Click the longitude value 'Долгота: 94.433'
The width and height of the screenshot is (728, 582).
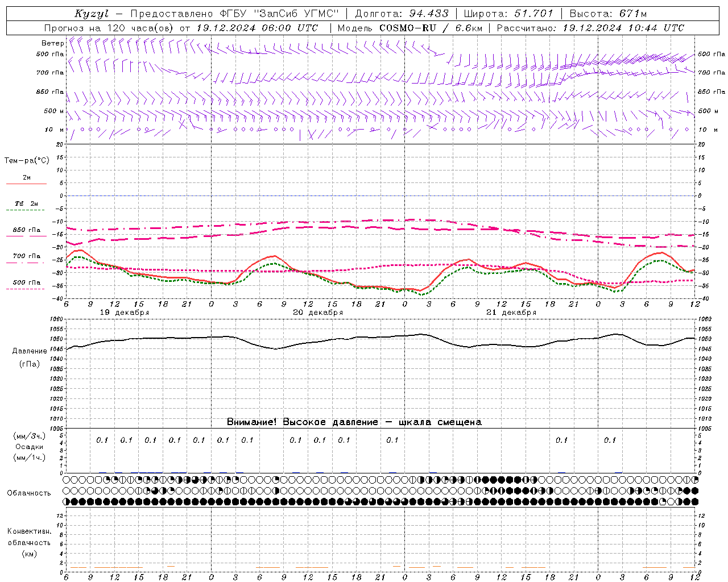pos(402,14)
